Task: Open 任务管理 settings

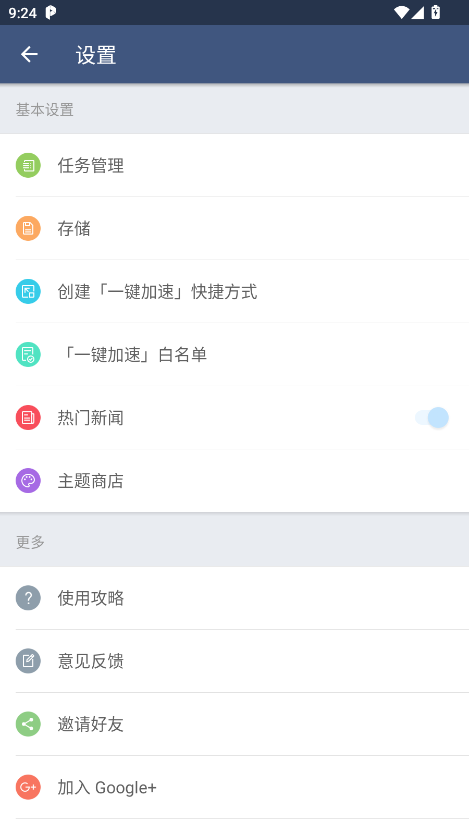Action: 234,165
